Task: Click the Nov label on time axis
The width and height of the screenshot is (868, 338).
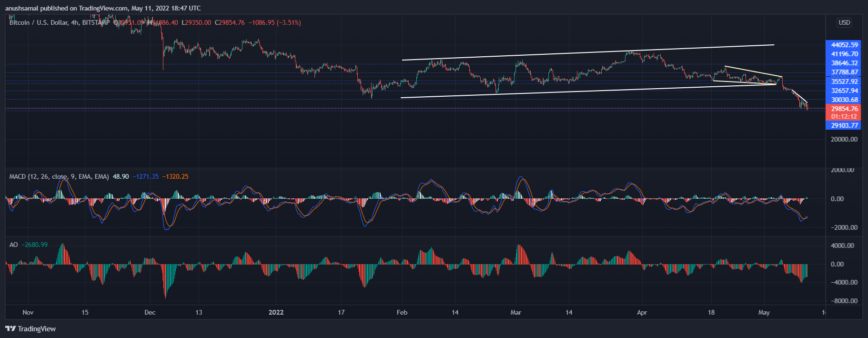Action: (x=28, y=312)
